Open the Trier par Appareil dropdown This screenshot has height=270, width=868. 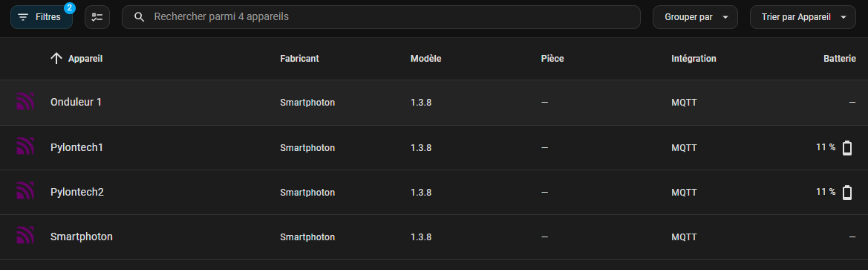804,17
